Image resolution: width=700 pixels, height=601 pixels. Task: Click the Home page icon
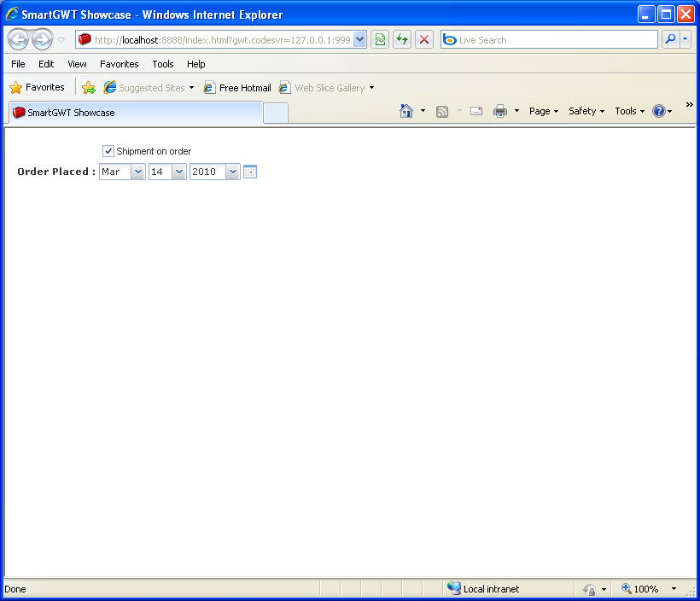406,111
